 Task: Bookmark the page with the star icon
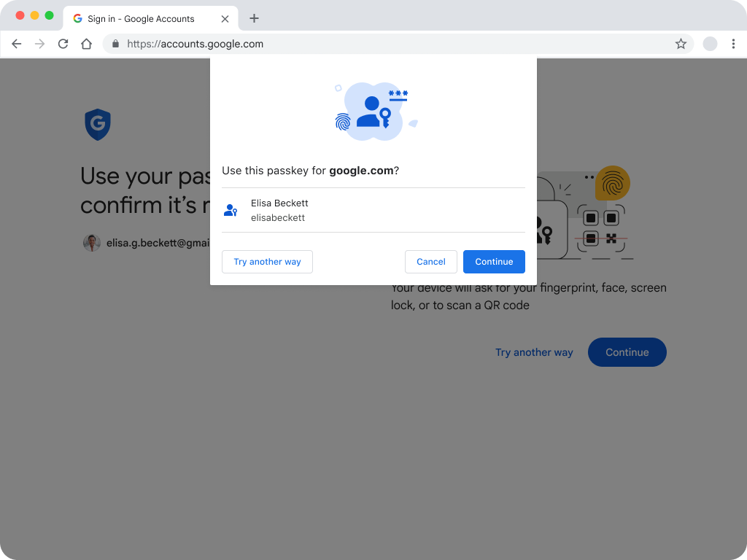(681, 44)
